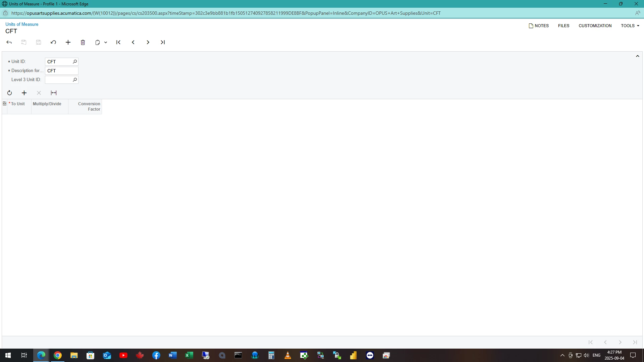Refresh the conversions grid
Screen dimensions: 644x362
click(x=9, y=93)
